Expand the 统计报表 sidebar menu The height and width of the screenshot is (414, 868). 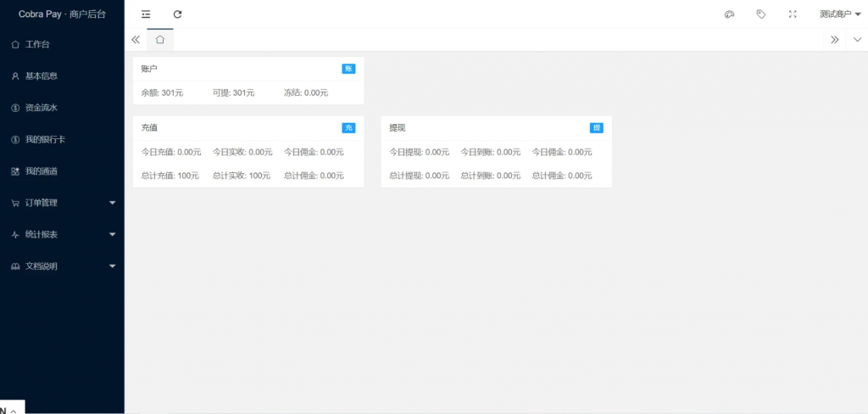[x=62, y=234]
